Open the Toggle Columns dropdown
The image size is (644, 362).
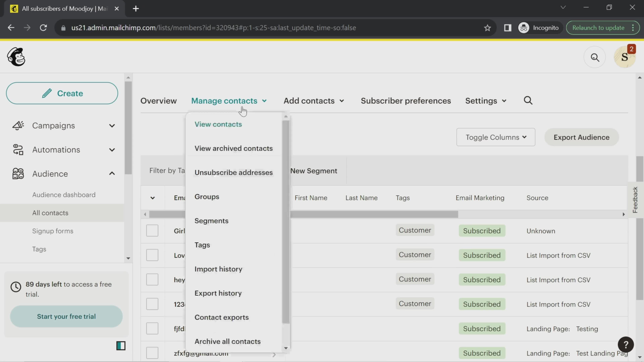(x=496, y=137)
